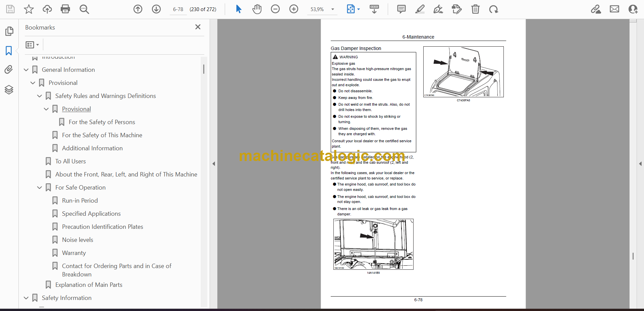Open the Page Thumbnails panel

click(9, 31)
